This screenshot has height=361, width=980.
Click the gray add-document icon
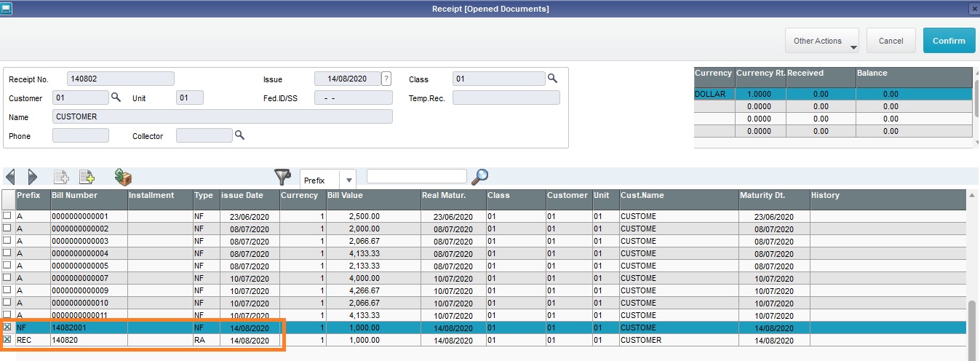click(62, 177)
